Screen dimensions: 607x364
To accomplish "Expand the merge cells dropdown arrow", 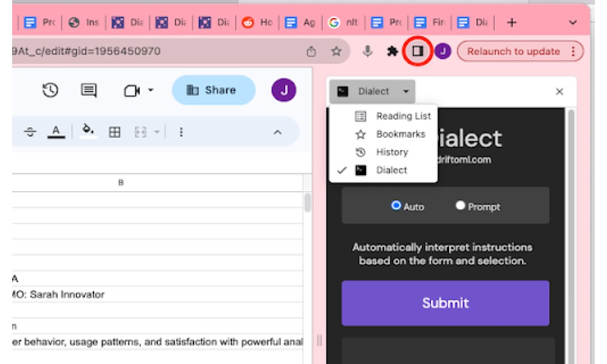I will click(x=157, y=132).
